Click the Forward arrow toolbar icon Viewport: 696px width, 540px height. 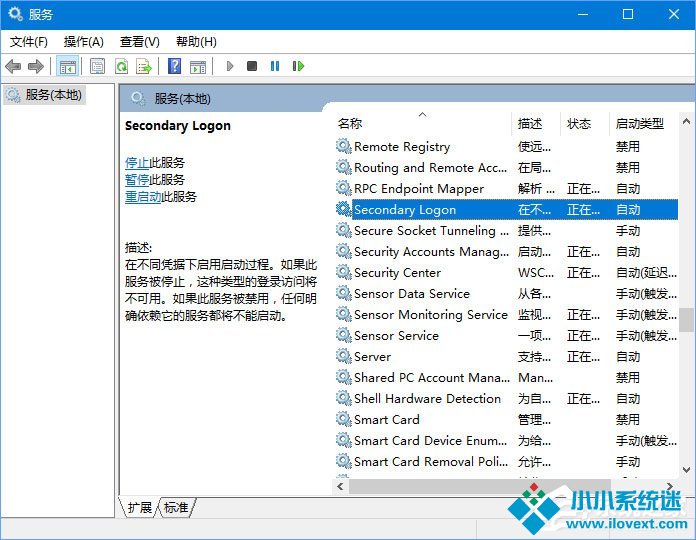36,67
